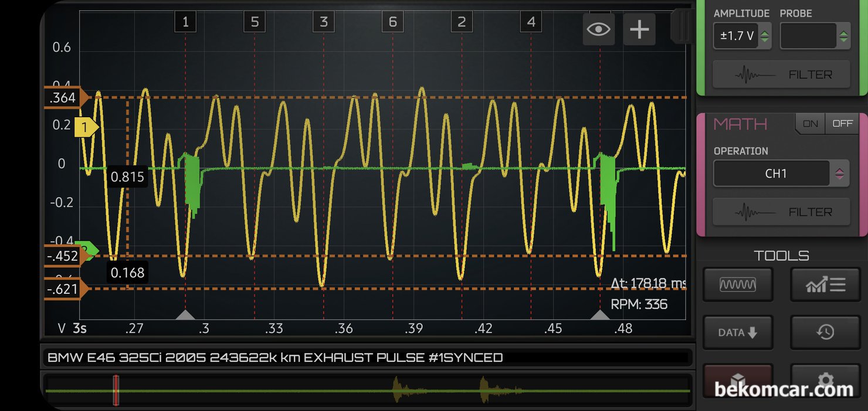
Task: Click the plus icon above the waveform
Action: click(639, 29)
